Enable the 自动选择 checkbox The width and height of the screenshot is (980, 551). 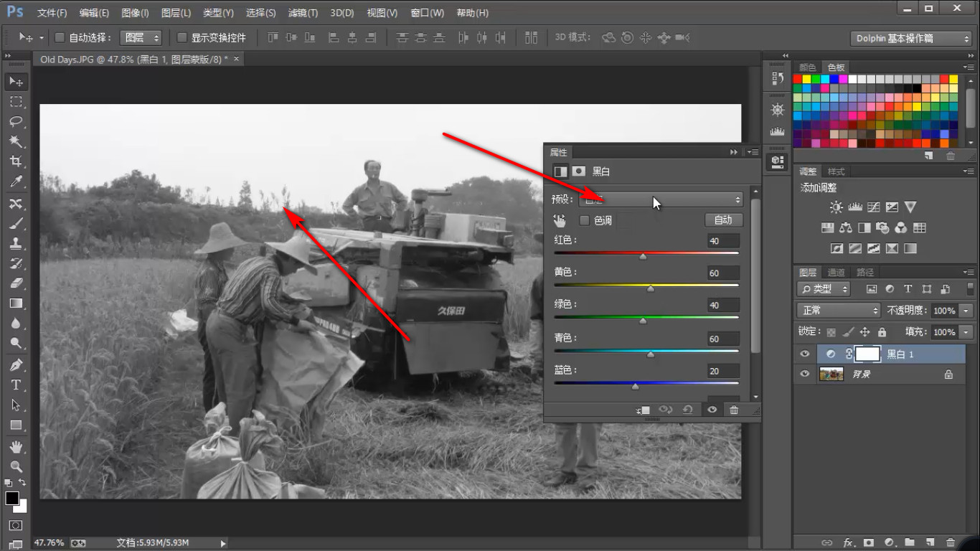(x=60, y=37)
